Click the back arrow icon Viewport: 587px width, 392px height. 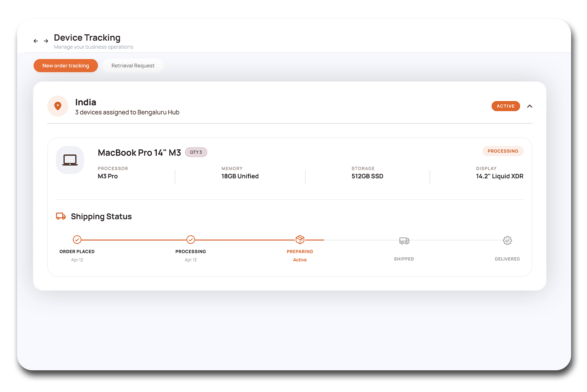click(x=36, y=41)
